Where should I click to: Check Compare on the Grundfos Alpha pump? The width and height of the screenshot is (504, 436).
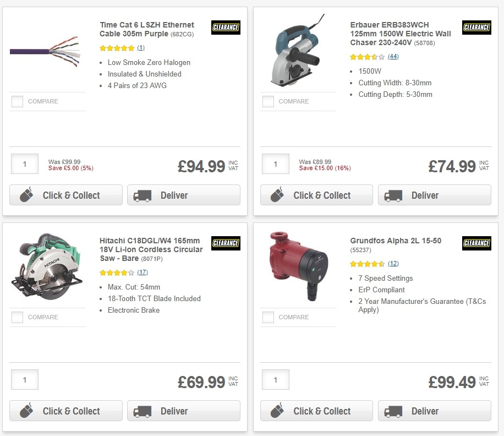coord(268,317)
